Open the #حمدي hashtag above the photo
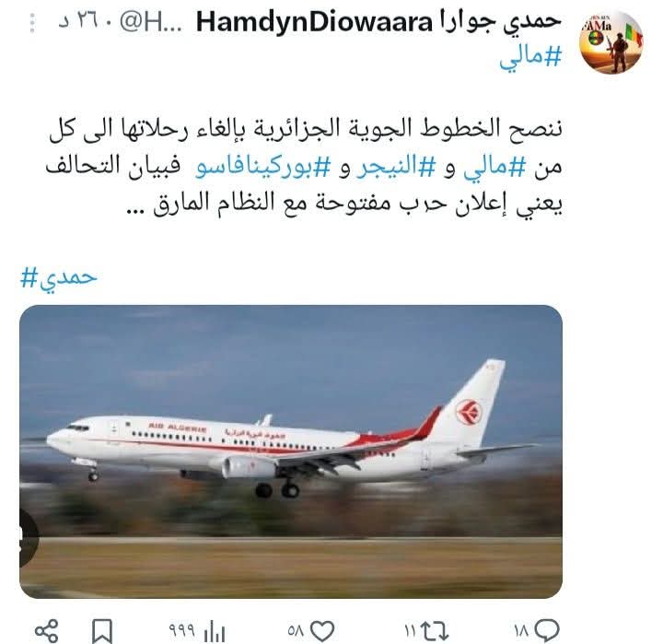Screen dimensions: 663x644 tap(59, 279)
